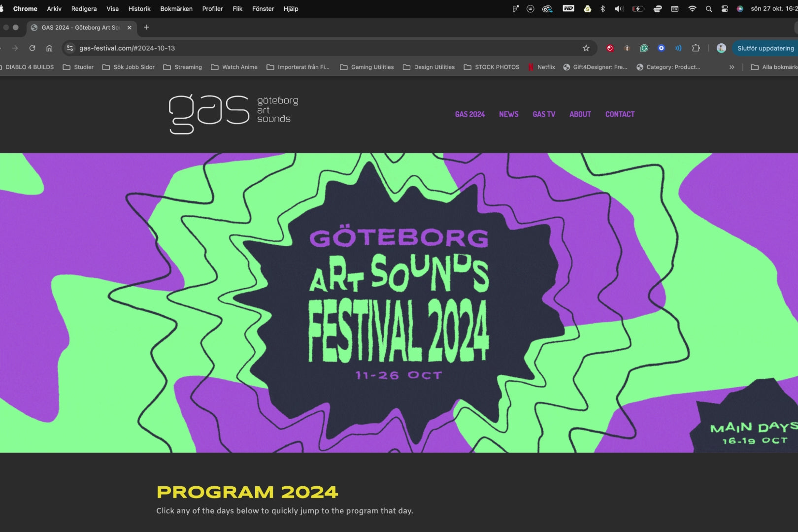Open macOS Spotlight search icon

coord(708,9)
